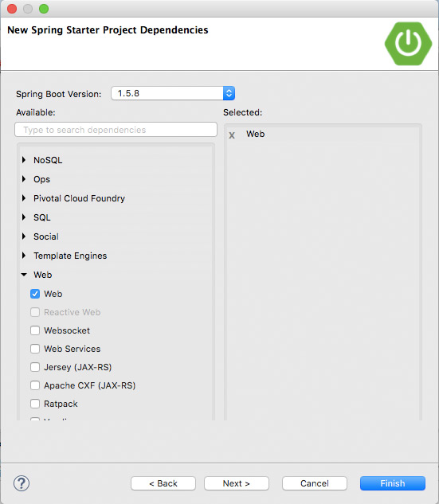Tick the Ratpack checkbox

pos(35,404)
